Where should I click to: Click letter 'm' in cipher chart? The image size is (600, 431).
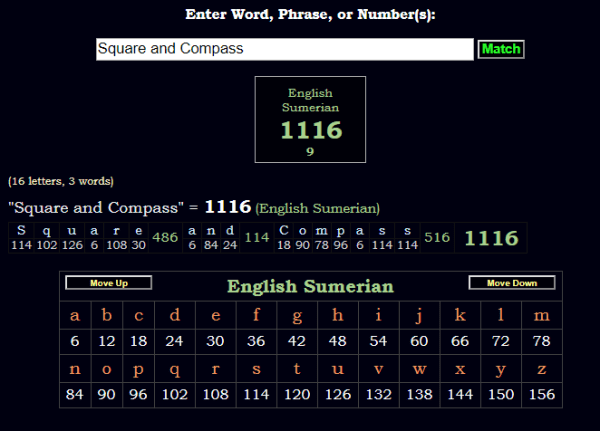pyautogui.click(x=542, y=317)
